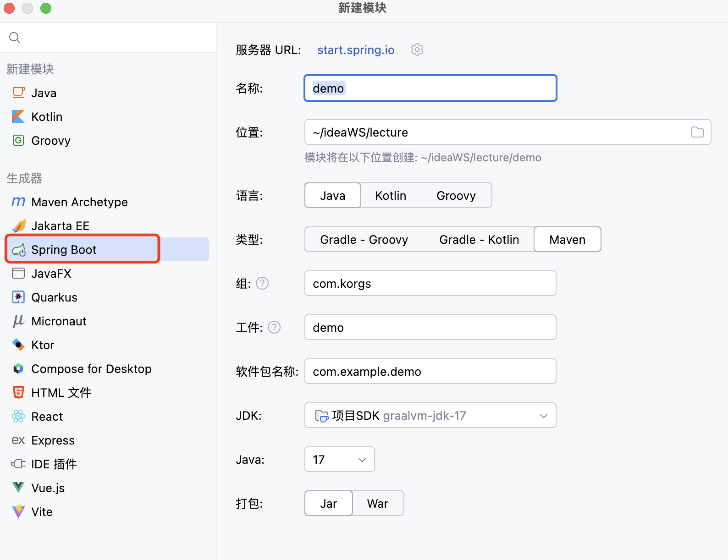Close dialog with red button
Viewport: 728px width, 560px height.
(x=9, y=8)
